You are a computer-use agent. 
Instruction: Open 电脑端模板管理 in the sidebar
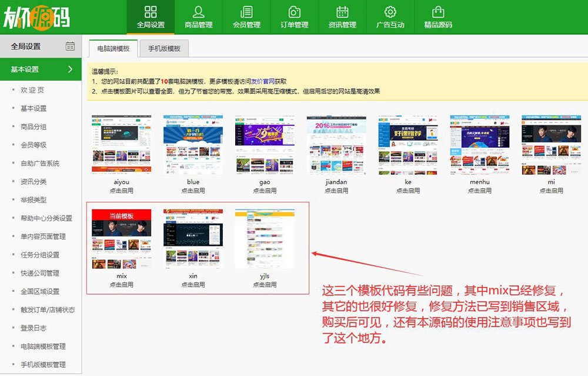pyautogui.click(x=43, y=347)
